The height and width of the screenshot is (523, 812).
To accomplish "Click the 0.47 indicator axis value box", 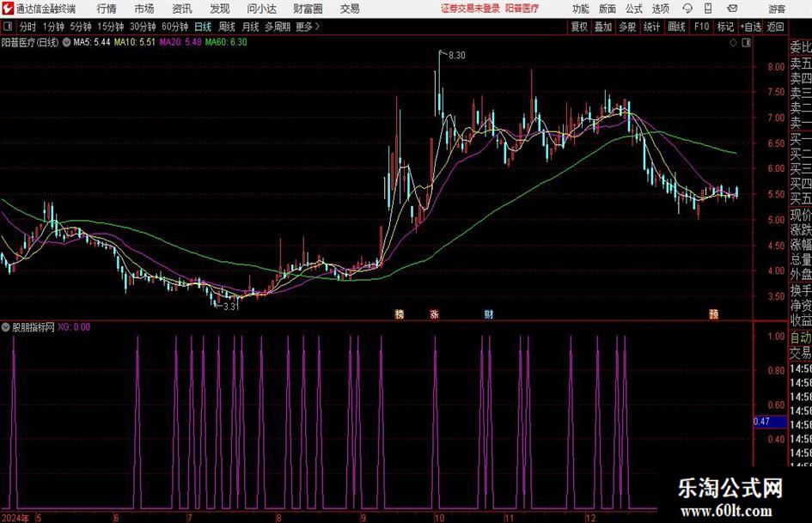I will (770, 422).
